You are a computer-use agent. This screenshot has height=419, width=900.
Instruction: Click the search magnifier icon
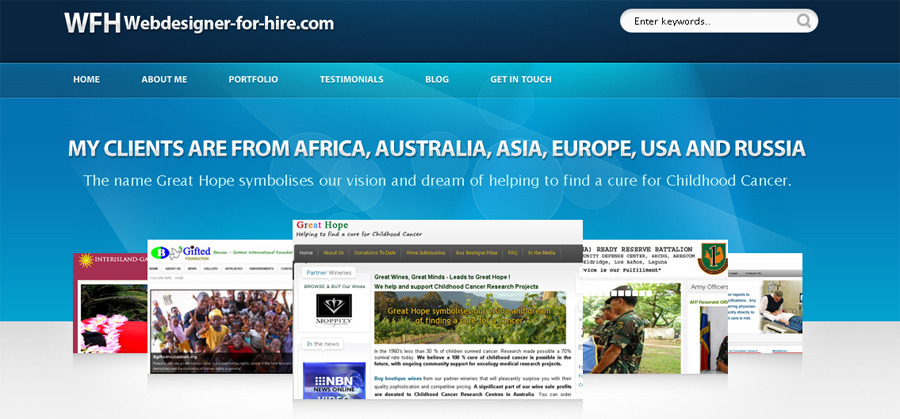click(x=804, y=21)
